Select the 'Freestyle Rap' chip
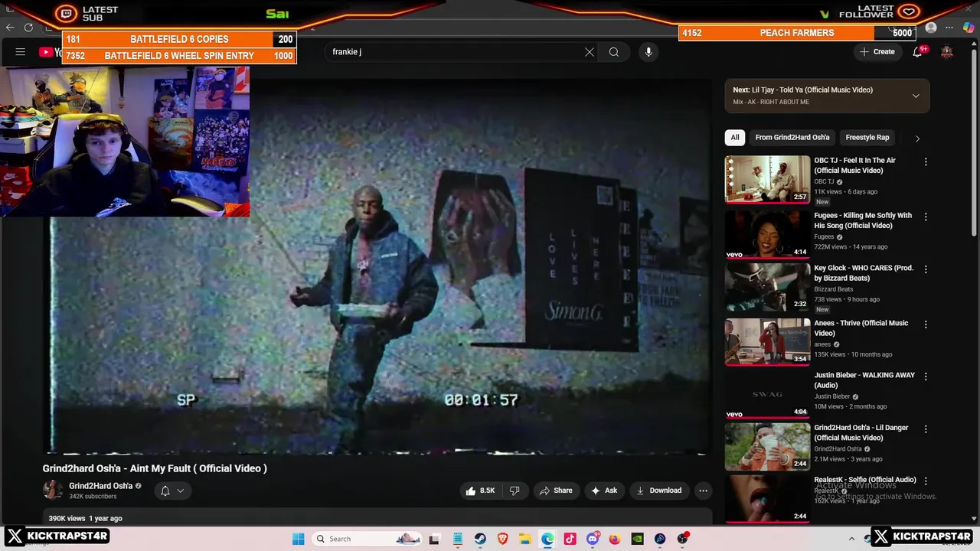Viewport: 980px width, 551px height. [867, 138]
